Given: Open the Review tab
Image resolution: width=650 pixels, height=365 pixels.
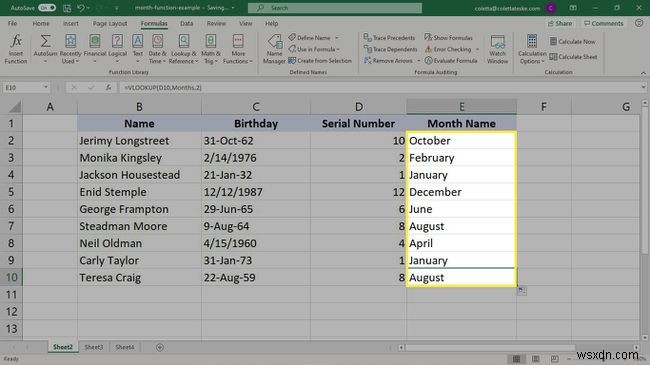Looking at the screenshot, I should coord(216,24).
